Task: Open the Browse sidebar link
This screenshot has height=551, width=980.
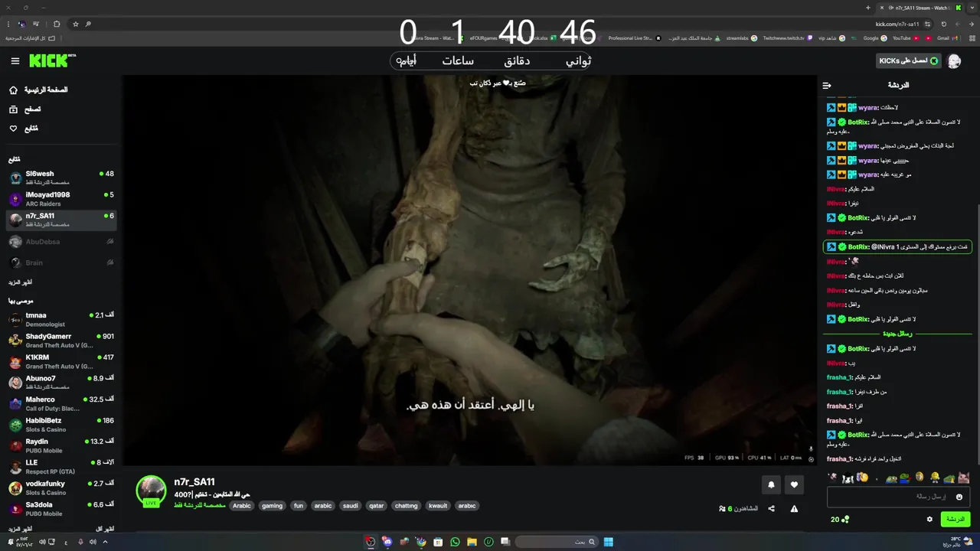Action: [24, 109]
